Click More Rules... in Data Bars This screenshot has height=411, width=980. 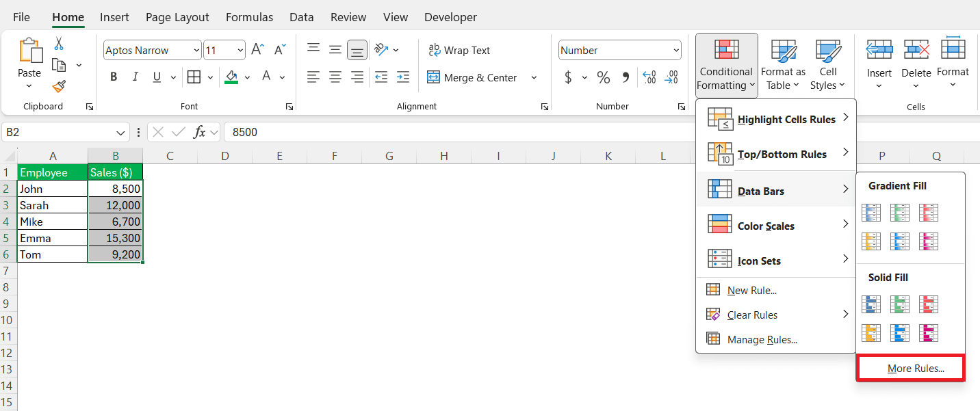[x=911, y=368]
